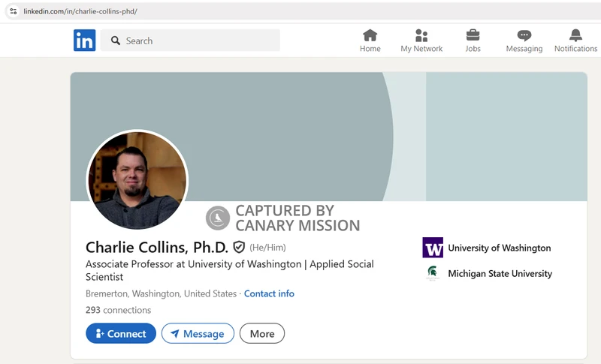601x364 pixels.
Task: Select the URL in the address bar
Action: coord(80,11)
